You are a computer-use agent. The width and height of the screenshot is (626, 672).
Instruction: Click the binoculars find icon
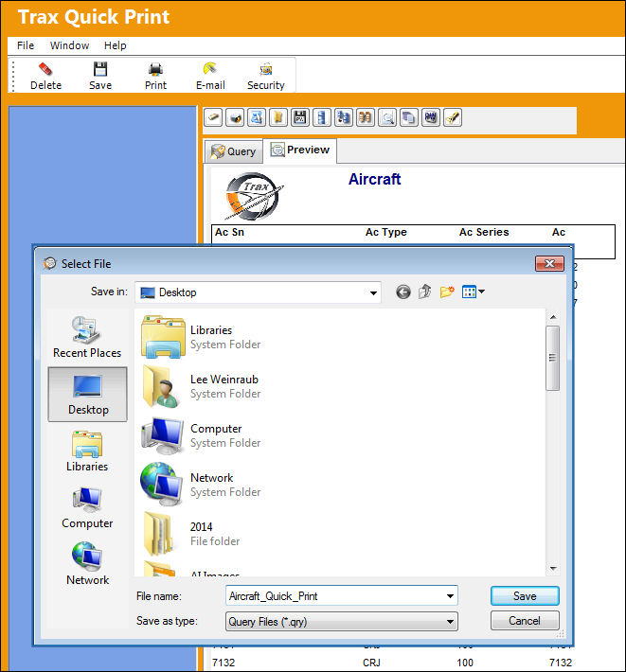(366, 117)
